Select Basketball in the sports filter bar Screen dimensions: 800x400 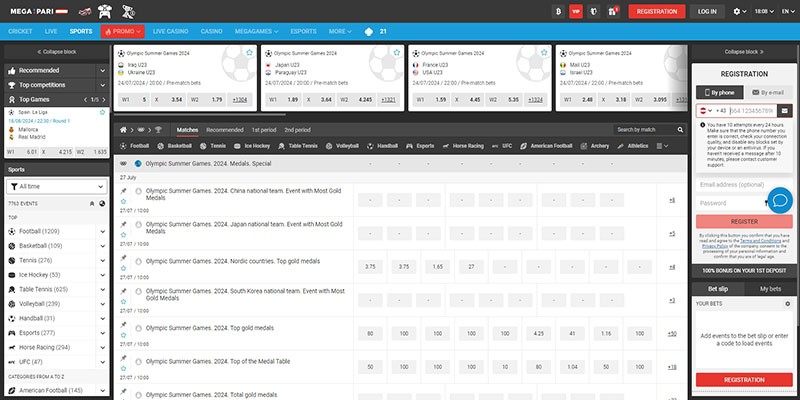point(174,146)
